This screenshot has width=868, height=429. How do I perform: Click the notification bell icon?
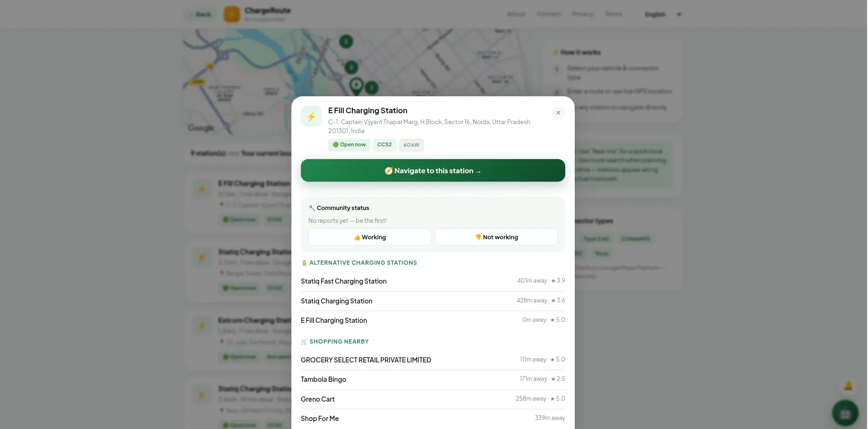point(848,386)
